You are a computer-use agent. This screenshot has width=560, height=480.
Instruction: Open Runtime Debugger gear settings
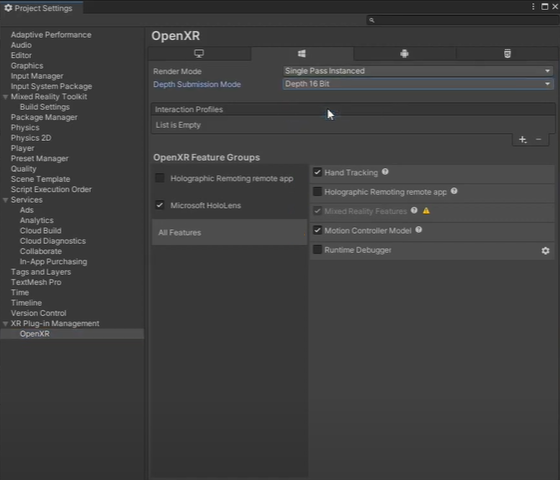click(545, 250)
